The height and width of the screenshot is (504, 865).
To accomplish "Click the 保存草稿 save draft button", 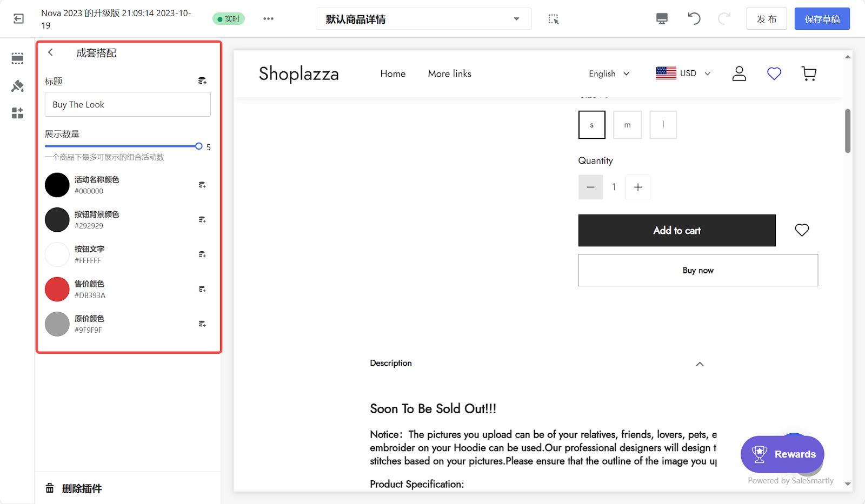I will coord(822,19).
